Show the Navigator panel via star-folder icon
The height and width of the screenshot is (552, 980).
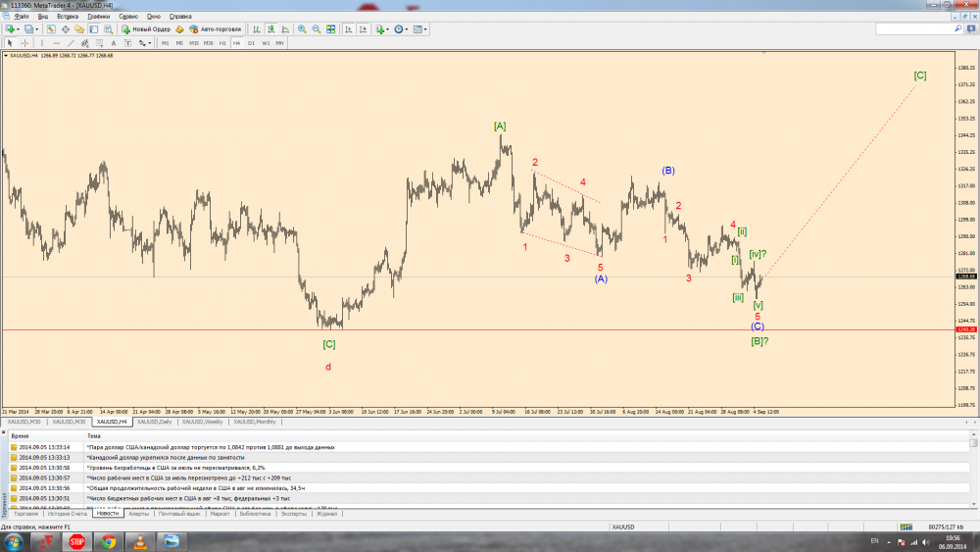79,28
